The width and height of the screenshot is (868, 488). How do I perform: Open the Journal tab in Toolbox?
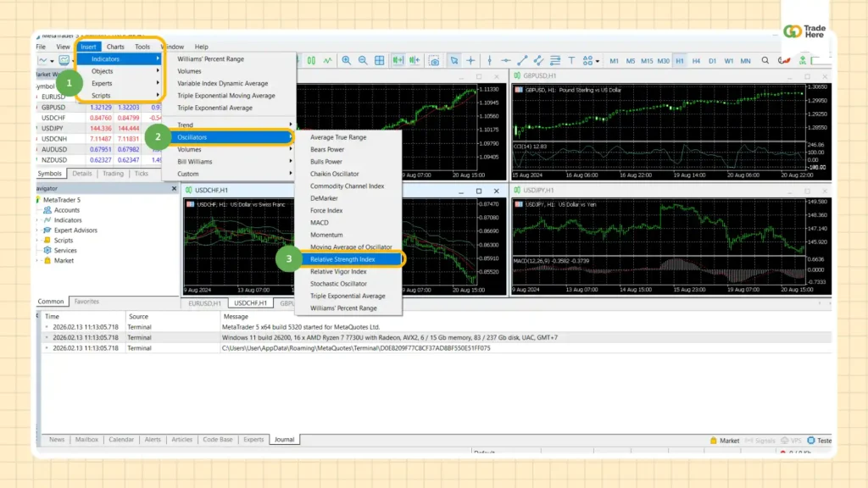pyautogui.click(x=284, y=439)
